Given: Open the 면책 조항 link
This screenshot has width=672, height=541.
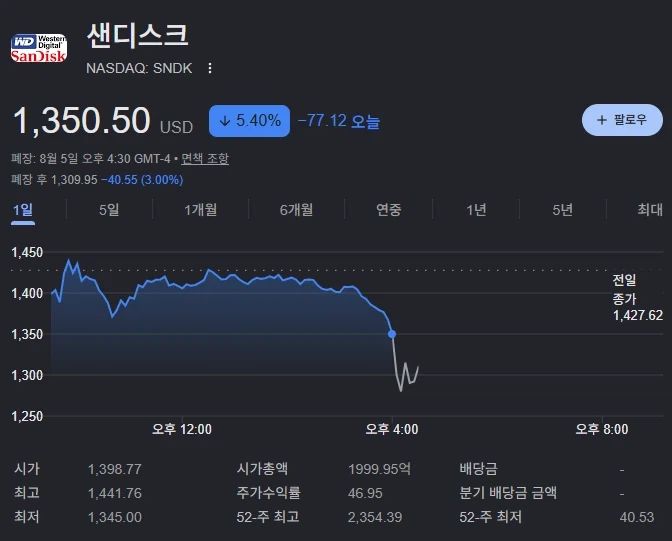Looking at the screenshot, I should tap(205, 159).
